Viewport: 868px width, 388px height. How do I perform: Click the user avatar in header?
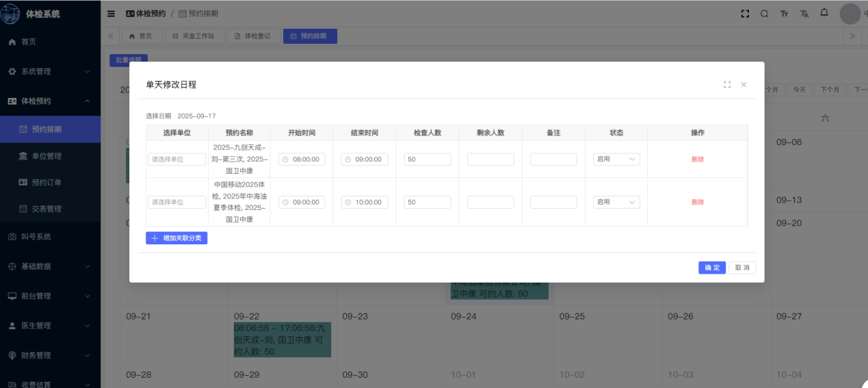point(850,14)
